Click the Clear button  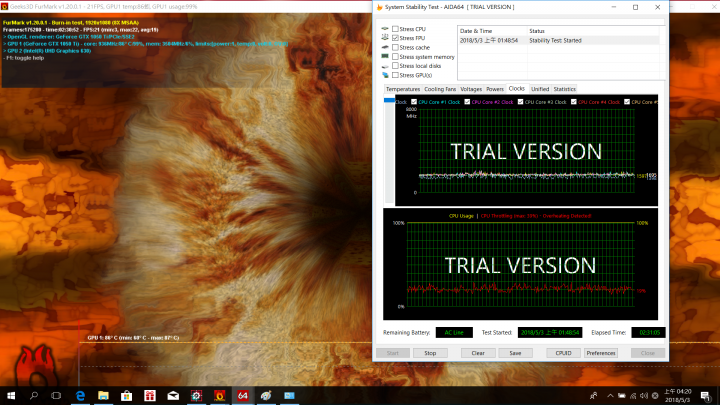[478, 353]
